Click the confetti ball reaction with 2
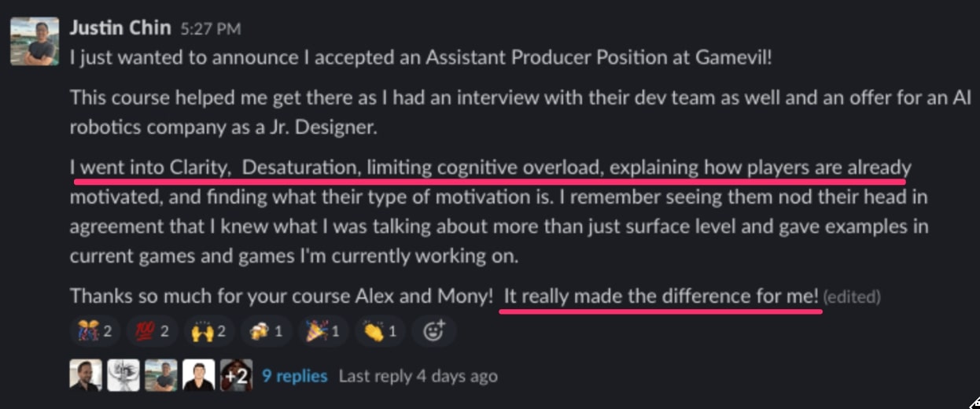Viewport: 980px width, 409px height. (x=94, y=331)
